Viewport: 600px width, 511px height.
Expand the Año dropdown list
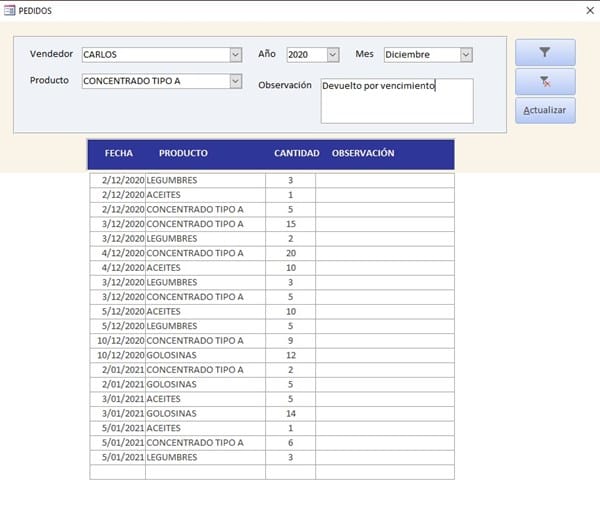click(x=333, y=54)
